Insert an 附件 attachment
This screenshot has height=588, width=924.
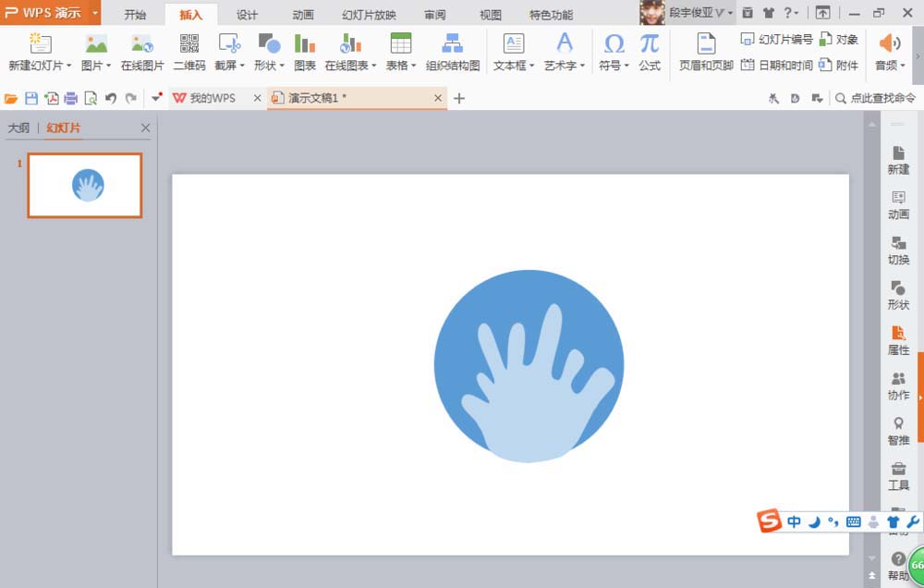point(839,65)
